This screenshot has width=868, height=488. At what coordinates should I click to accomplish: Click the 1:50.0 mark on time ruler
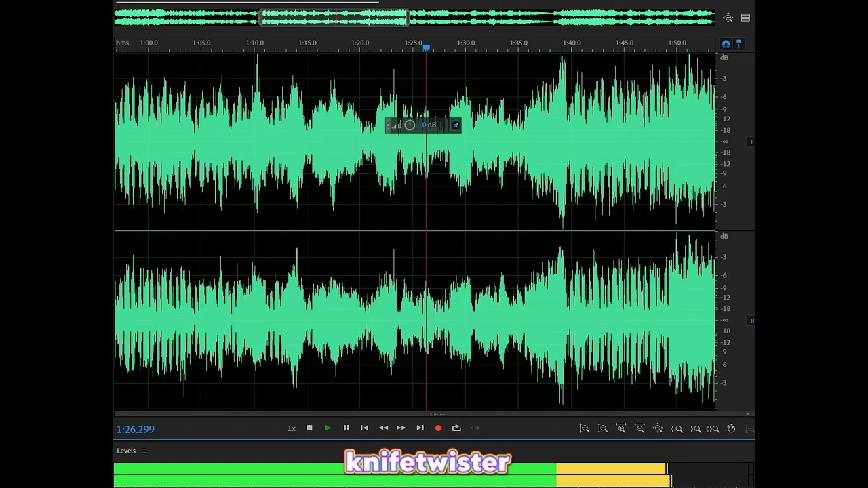[x=677, y=43]
